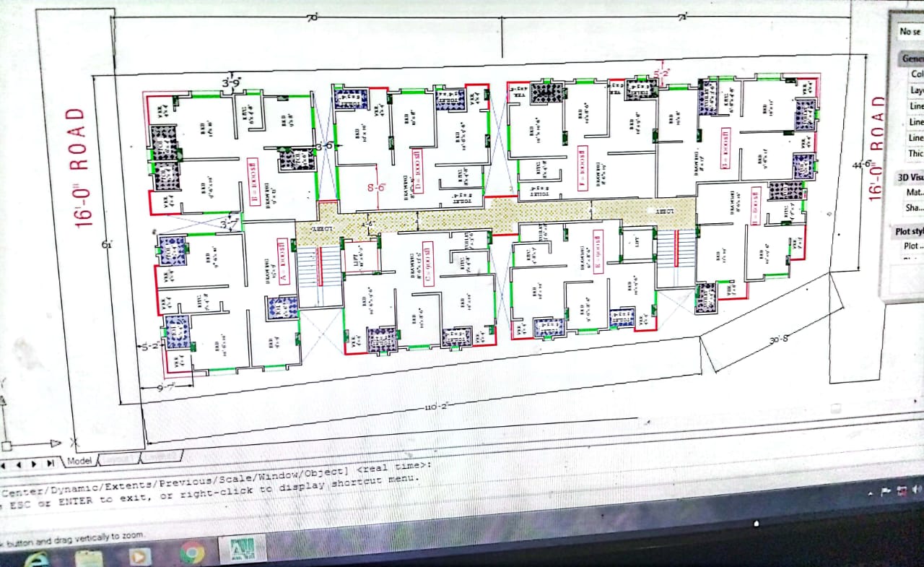Click the Color property row
This screenshot has height=567, width=924.
917,74
